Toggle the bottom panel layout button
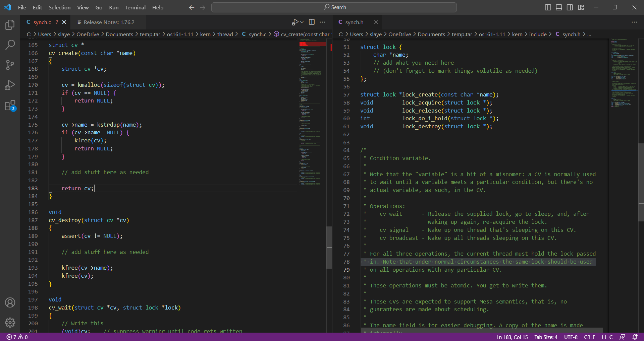 pyautogui.click(x=559, y=7)
